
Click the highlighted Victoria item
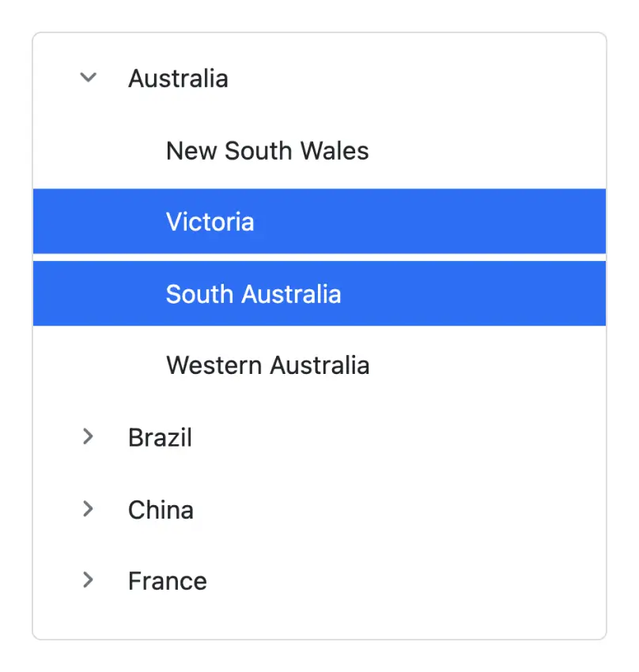(210, 221)
